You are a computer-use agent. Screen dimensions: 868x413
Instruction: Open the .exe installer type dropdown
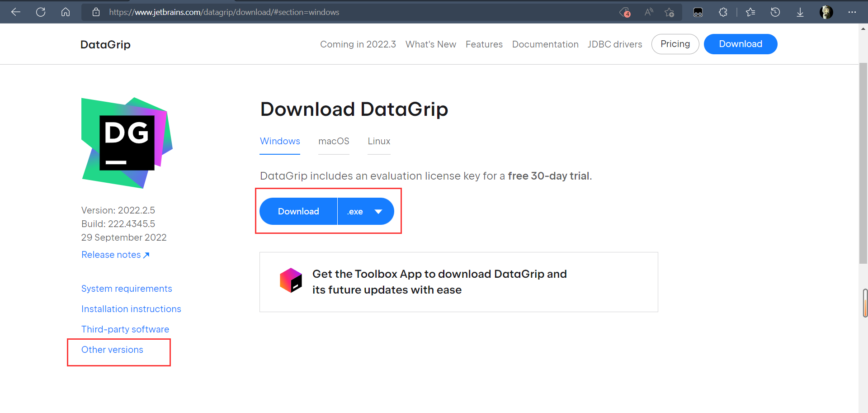[366, 211]
